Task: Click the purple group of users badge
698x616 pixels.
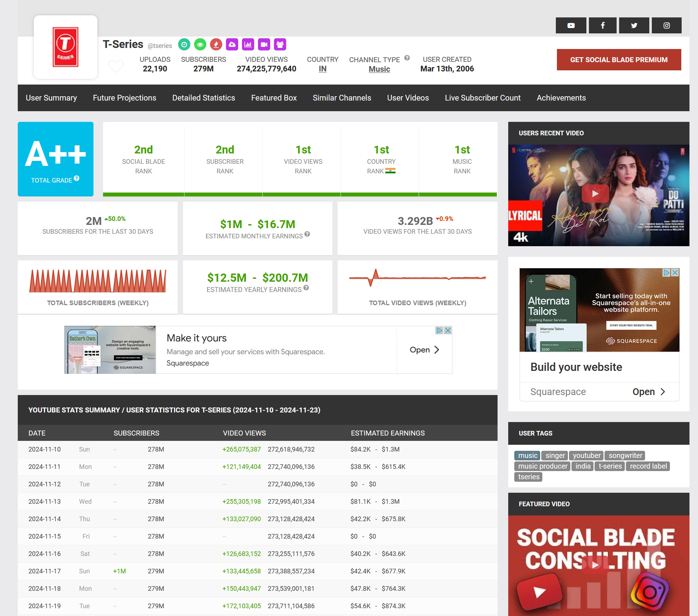Action: pos(280,44)
